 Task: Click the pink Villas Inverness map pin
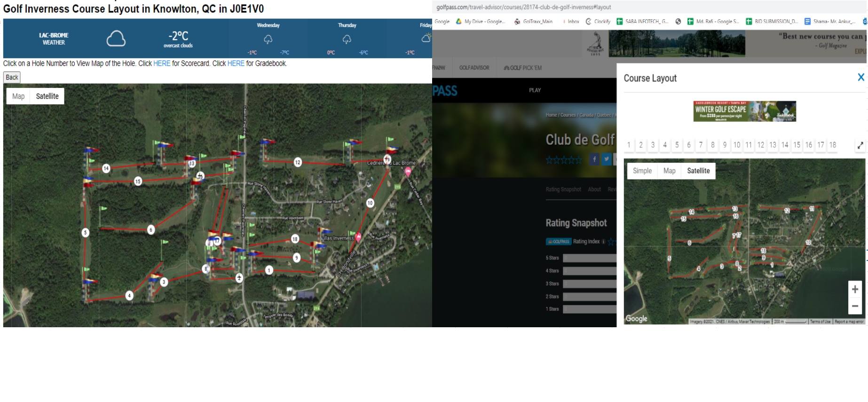coord(358,236)
